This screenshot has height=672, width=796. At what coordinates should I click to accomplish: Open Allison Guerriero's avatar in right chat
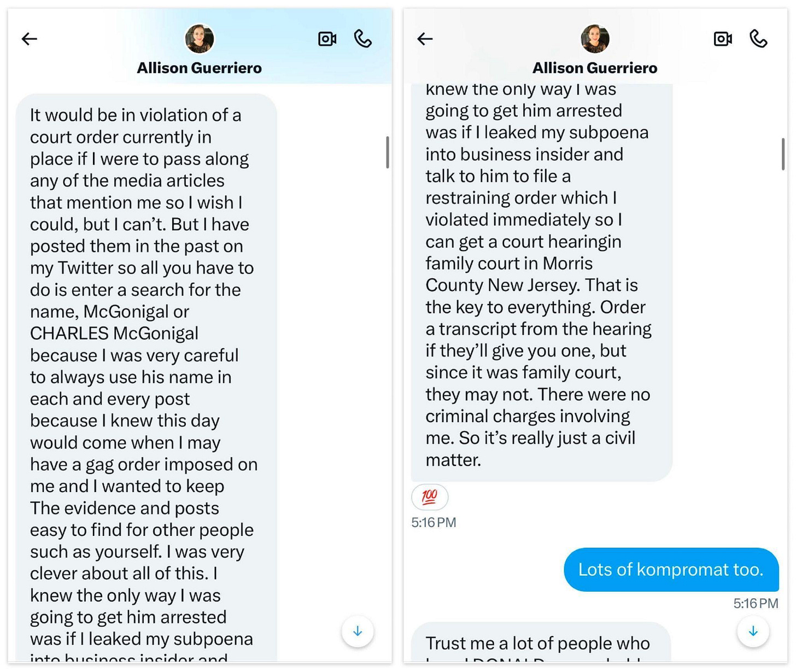(x=595, y=39)
